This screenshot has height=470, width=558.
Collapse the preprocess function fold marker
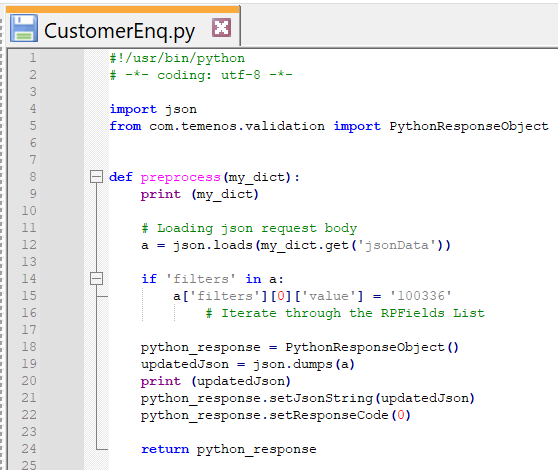[96, 176]
